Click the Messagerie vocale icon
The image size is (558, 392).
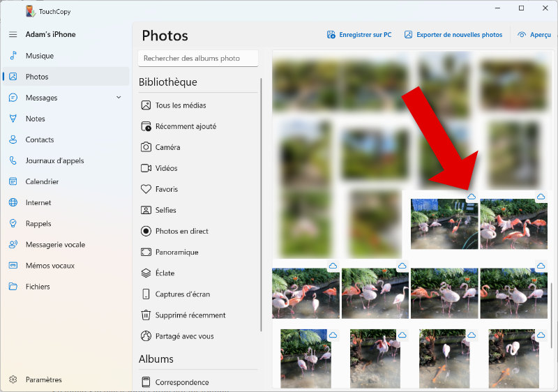(13, 244)
